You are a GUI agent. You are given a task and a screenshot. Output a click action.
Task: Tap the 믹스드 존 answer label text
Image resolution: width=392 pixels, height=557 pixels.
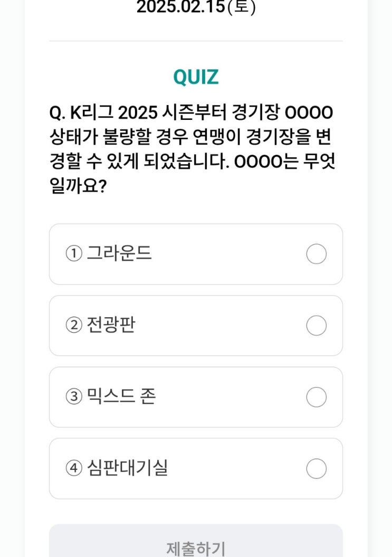[121, 396]
